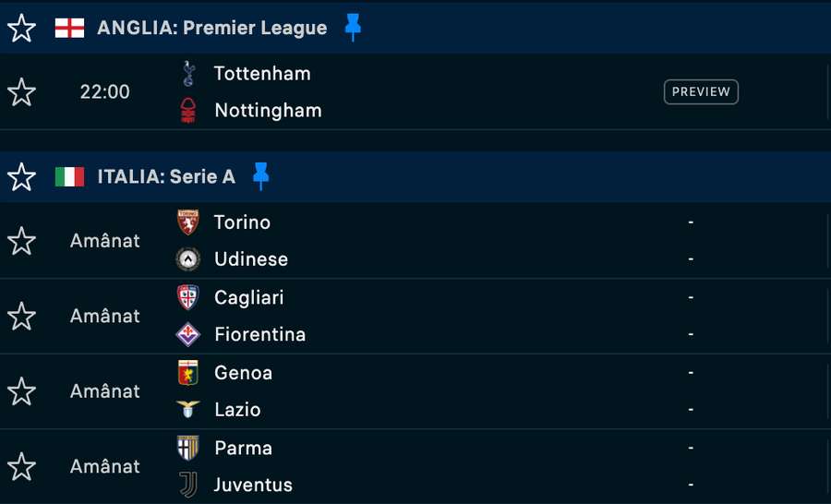Favorite the Premier League competition star
The height and width of the screenshot is (504, 831).
pos(21,28)
